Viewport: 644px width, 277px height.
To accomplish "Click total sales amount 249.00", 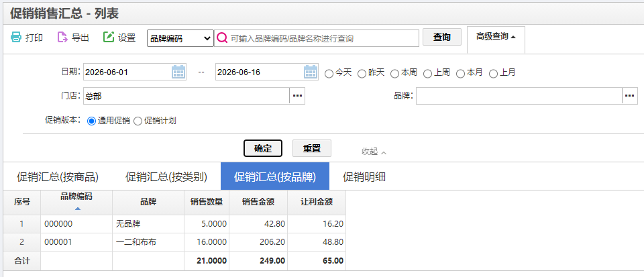I will pos(258,261).
